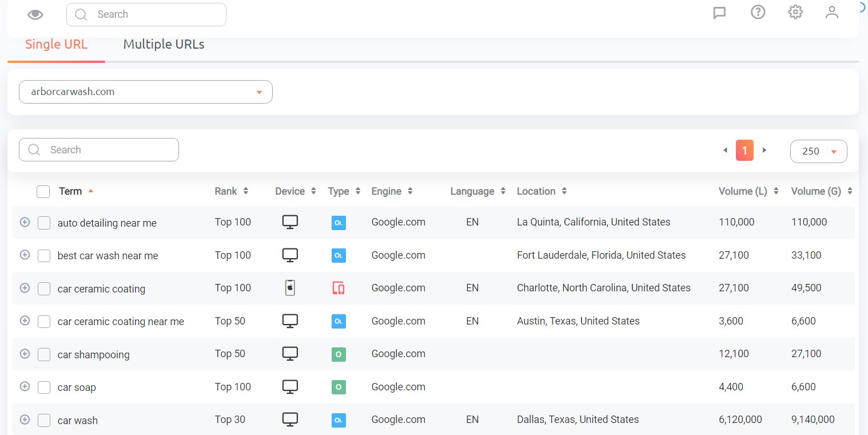
Task: Click the desktop device icon for best car wash near me
Action: pos(290,255)
